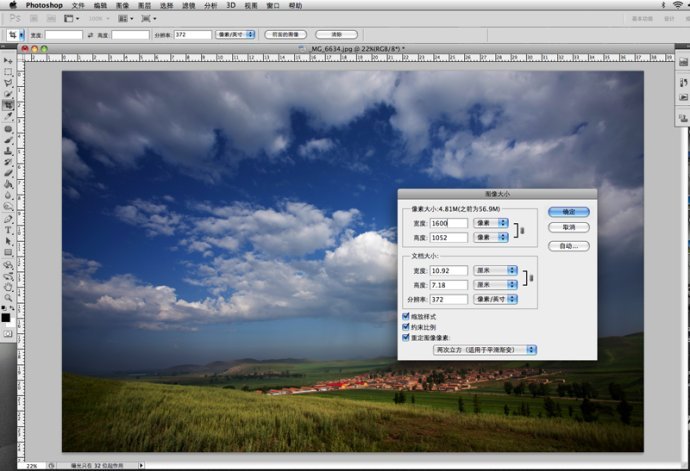Uncheck the 约束比例 checkbox
This screenshot has height=471, width=690.
[406, 327]
